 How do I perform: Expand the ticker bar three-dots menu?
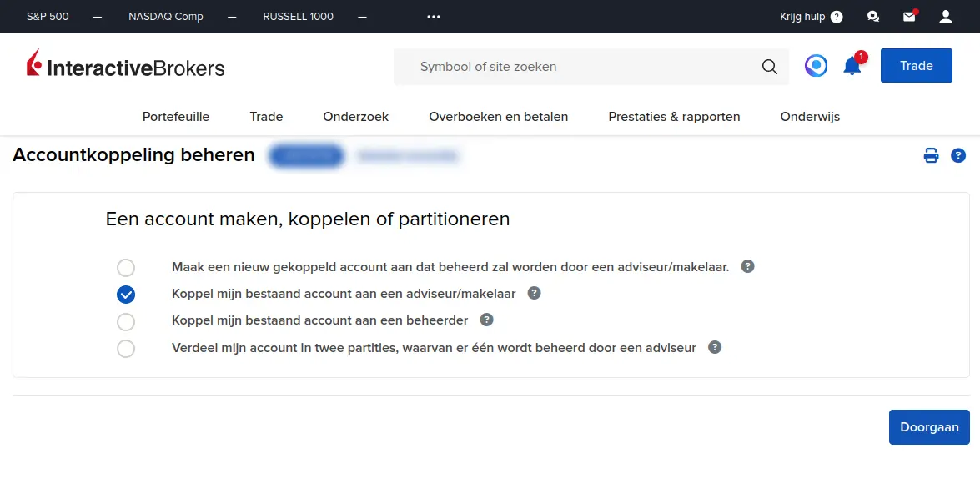pos(433,17)
